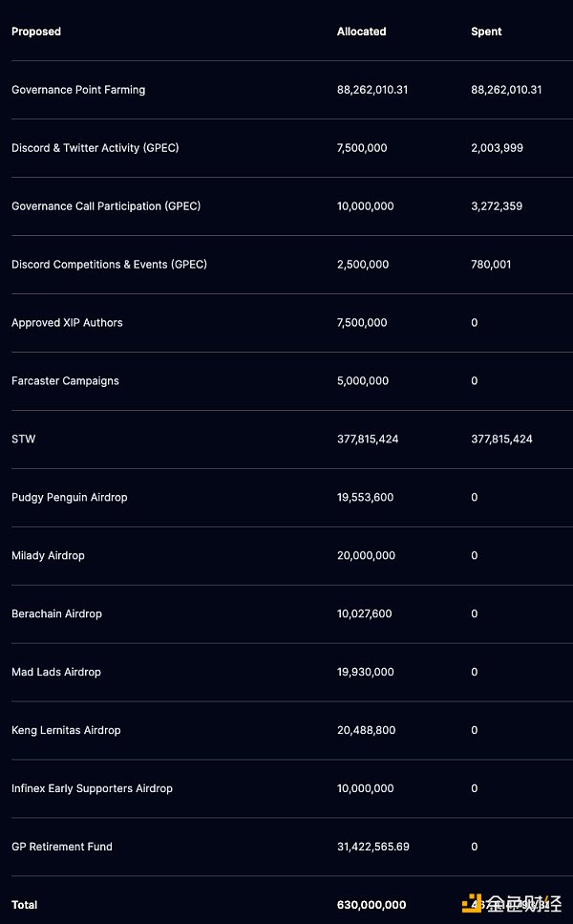This screenshot has width=573, height=924.
Task: Click the GP Retirement Fund label
Action: click(62, 848)
